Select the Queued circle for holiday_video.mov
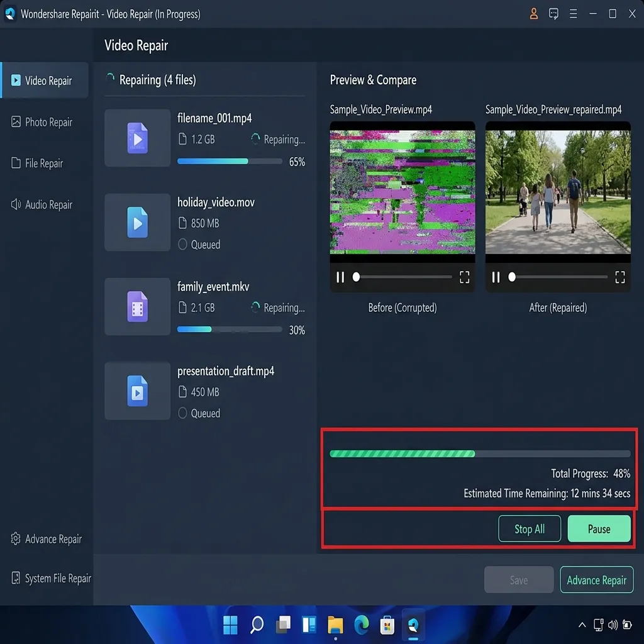Image resolution: width=644 pixels, height=644 pixels. coord(182,245)
